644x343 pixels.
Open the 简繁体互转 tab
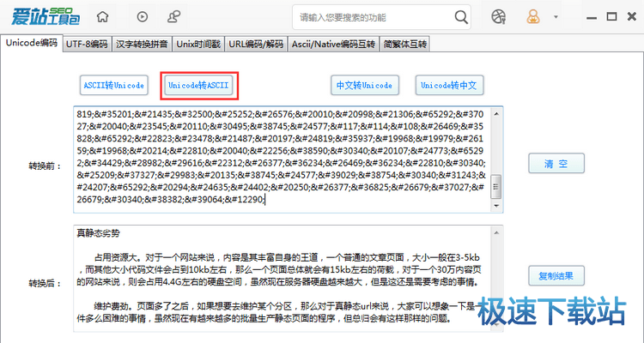405,45
